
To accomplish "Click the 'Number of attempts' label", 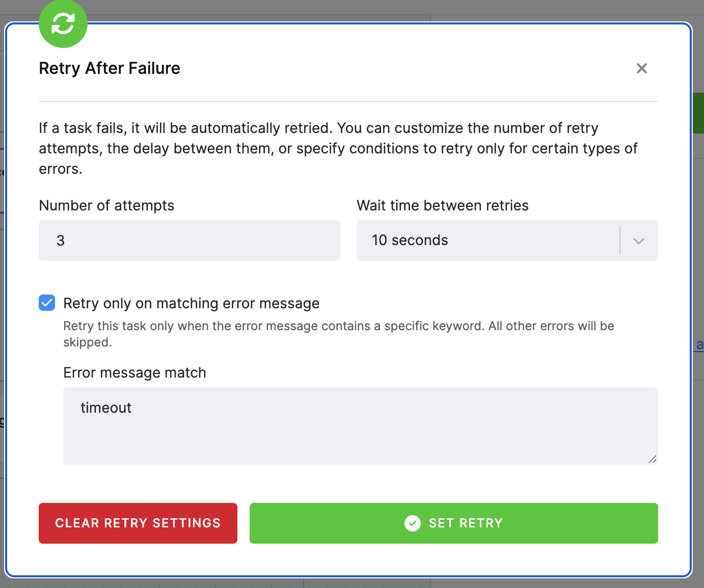I will (106, 205).
